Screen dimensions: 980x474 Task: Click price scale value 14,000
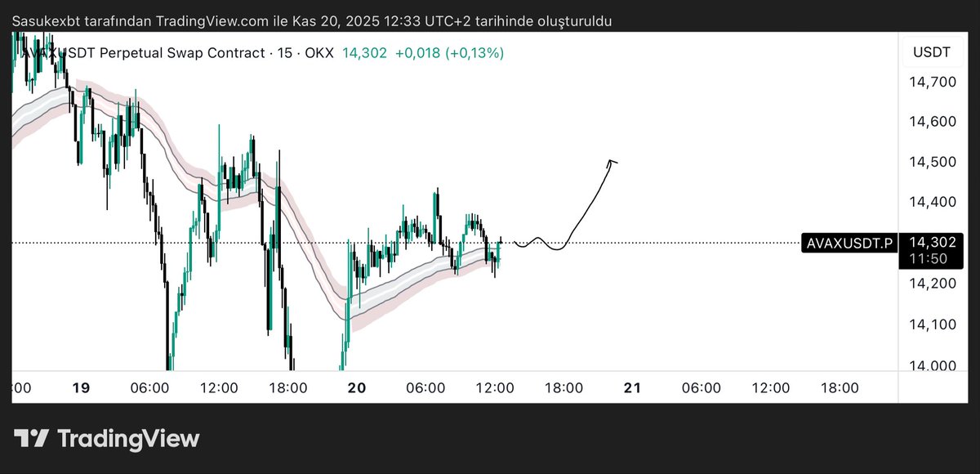tap(932, 364)
